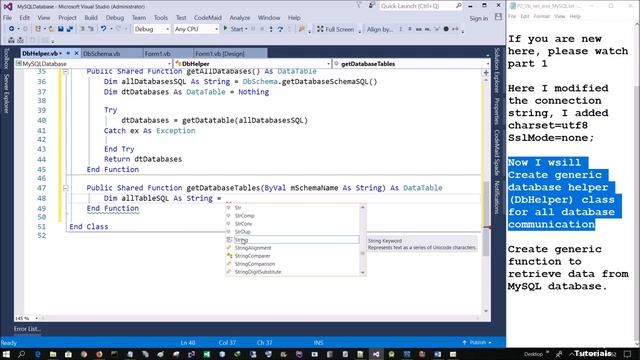Click the Align by... toolbar command
This screenshot has height=360, width=640.
(x=380, y=29)
